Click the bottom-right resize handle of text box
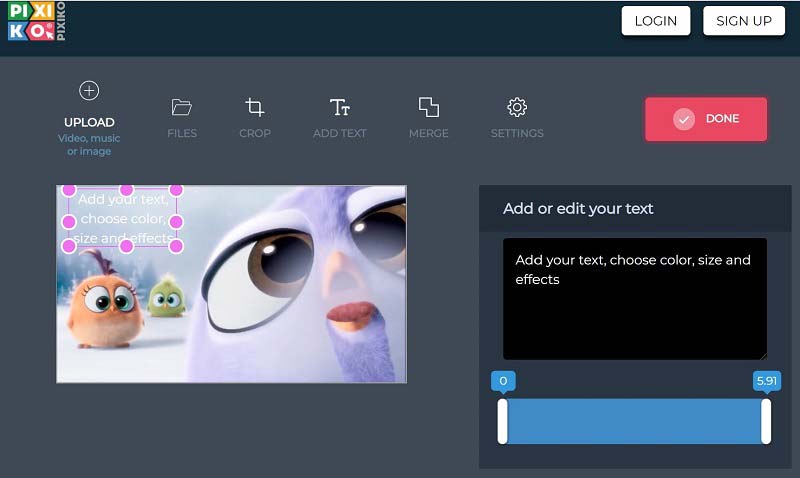 pyautogui.click(x=176, y=245)
